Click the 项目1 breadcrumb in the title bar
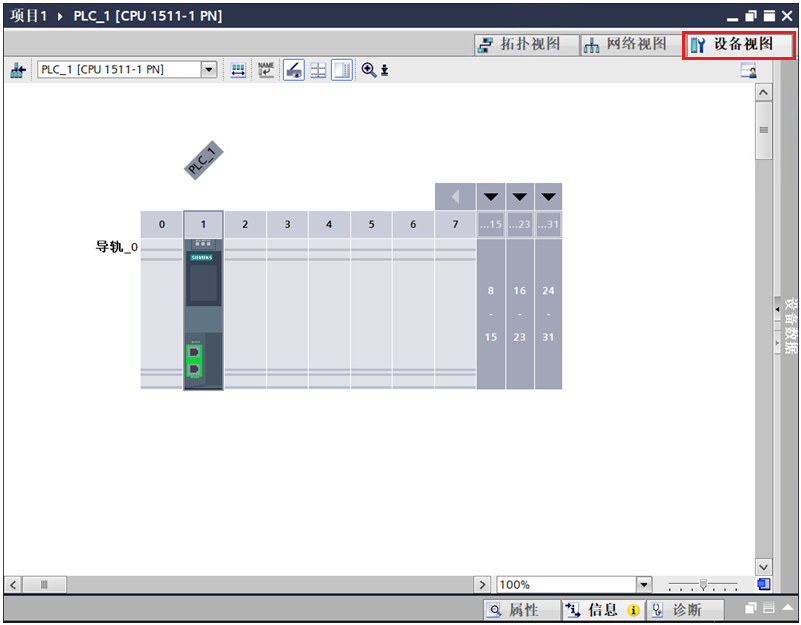The image size is (801, 625). click(x=29, y=16)
